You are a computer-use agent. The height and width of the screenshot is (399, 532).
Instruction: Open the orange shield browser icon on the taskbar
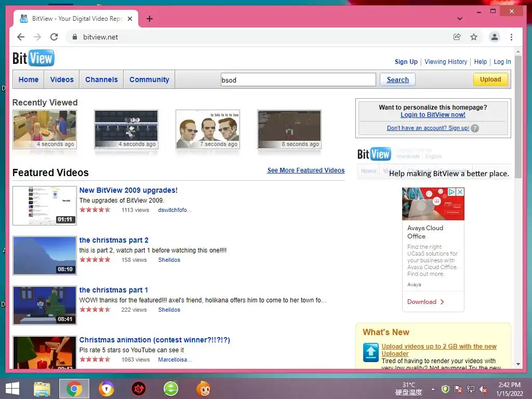106,389
